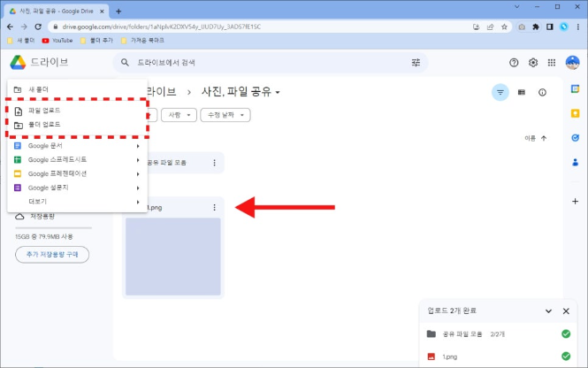Type in the 드라이브에서 검색 search field
Screen dimensions: 588x368
[x=265, y=64]
